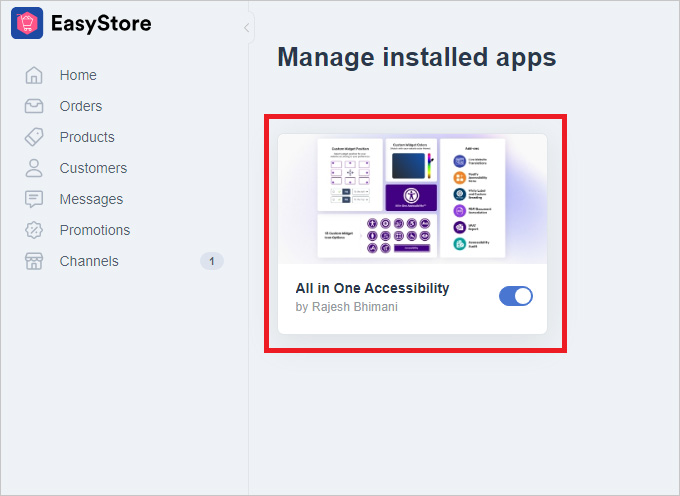Click the Products tag icon
Image resolution: width=680 pixels, height=496 pixels.
coord(34,137)
